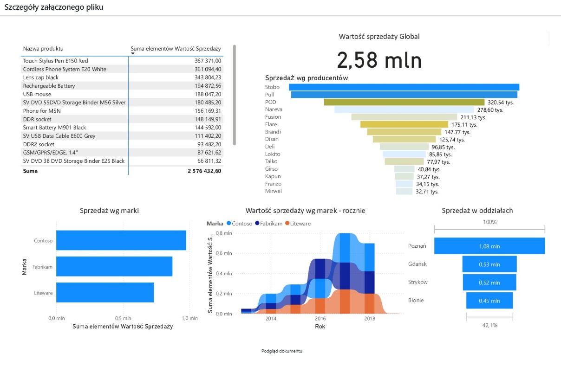
Task: Click the 2,58 mln global sales card
Action: click(x=379, y=60)
